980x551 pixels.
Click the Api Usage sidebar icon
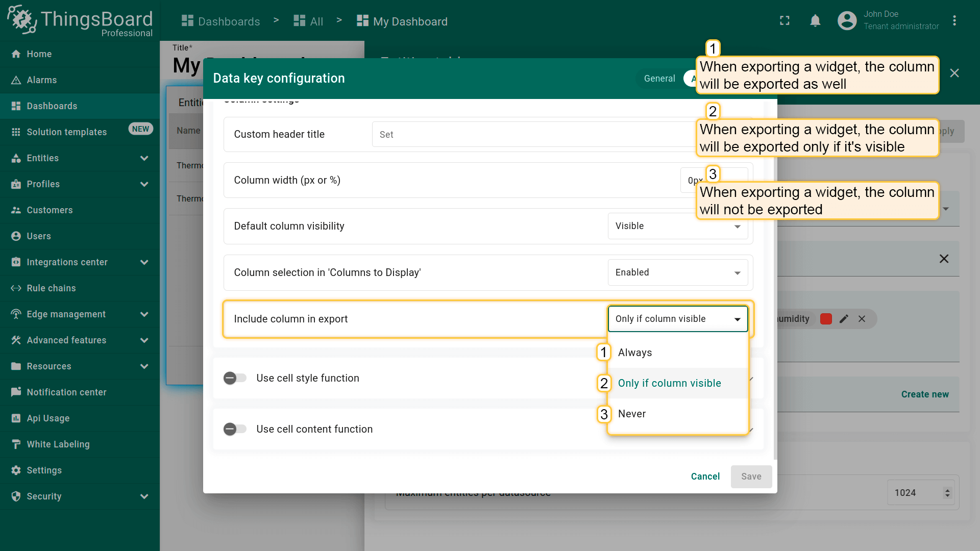[x=16, y=418]
